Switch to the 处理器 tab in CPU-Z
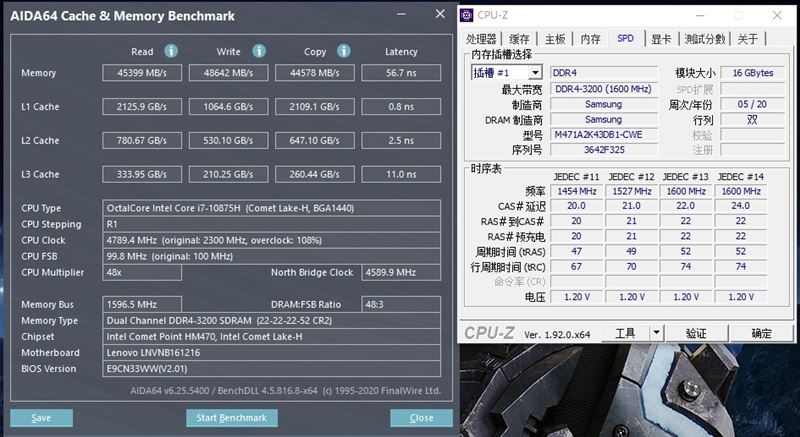800x437 pixels. 481,39
